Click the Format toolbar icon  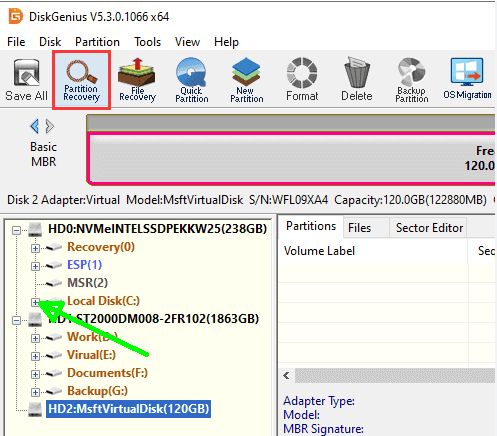tap(302, 80)
